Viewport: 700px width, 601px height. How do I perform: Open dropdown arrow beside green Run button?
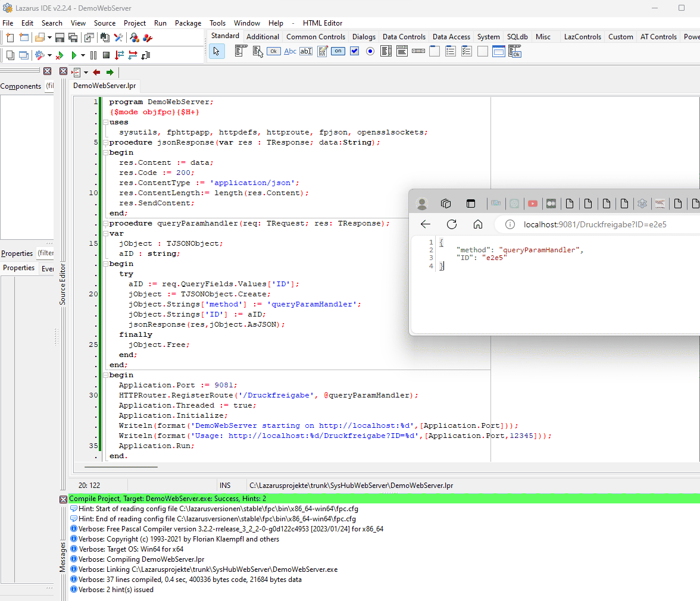[83, 55]
